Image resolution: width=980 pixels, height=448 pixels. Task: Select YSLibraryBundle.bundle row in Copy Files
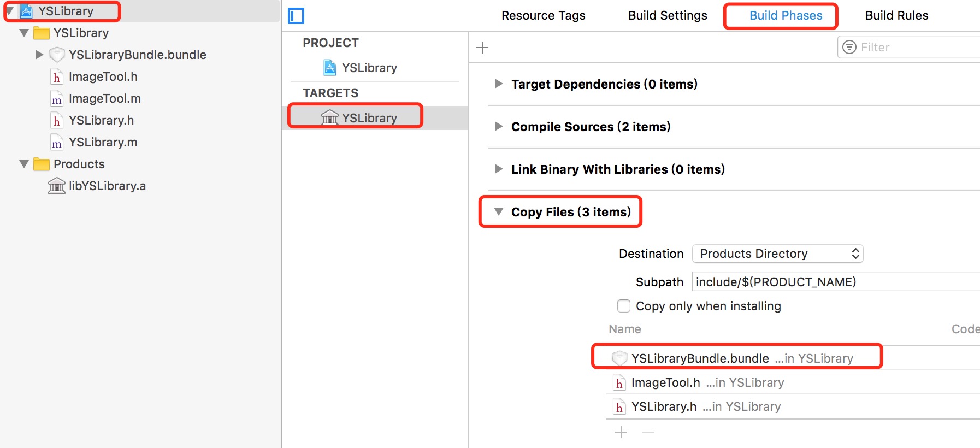click(793, 358)
